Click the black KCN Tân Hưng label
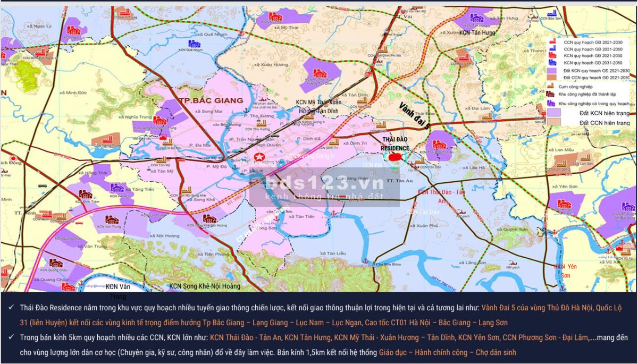Screen dimensions: 638x364 (477, 32)
